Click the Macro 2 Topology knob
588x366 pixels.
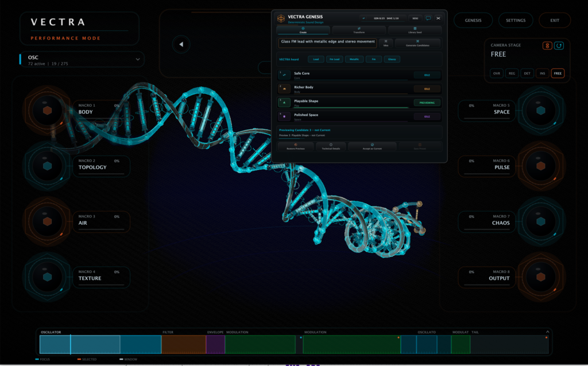point(47,166)
